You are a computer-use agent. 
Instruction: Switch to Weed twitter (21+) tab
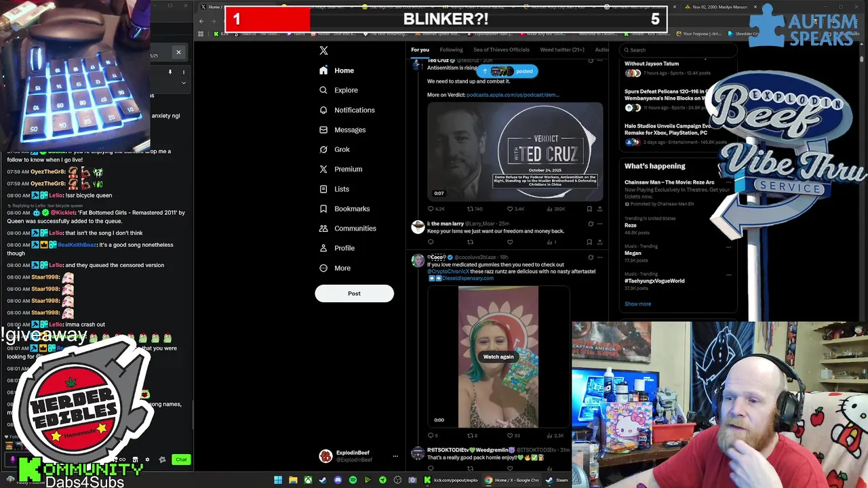point(561,49)
